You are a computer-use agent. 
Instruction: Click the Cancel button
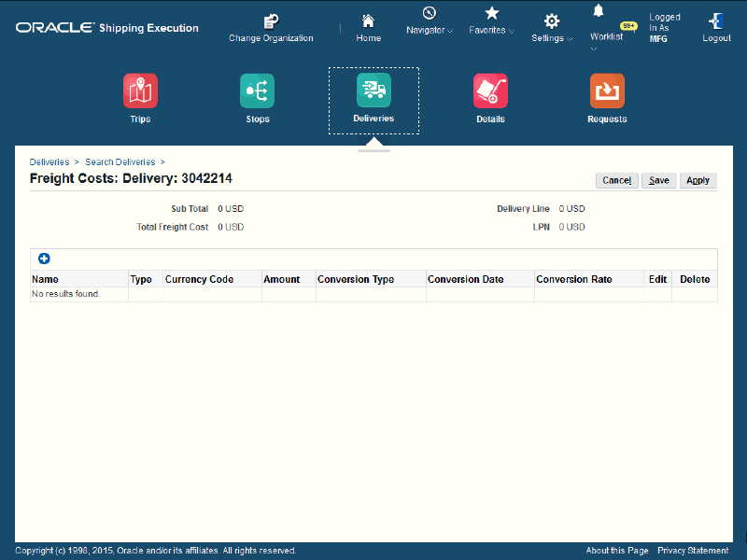click(x=617, y=180)
